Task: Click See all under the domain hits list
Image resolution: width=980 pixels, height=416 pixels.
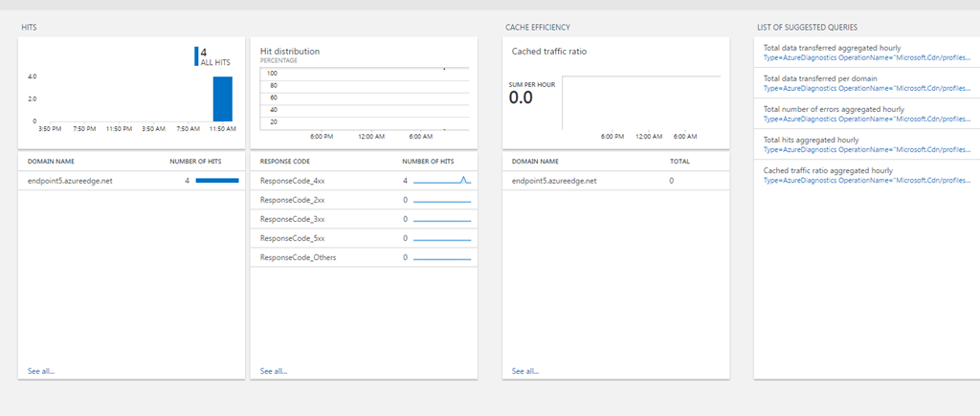Action: (x=40, y=371)
